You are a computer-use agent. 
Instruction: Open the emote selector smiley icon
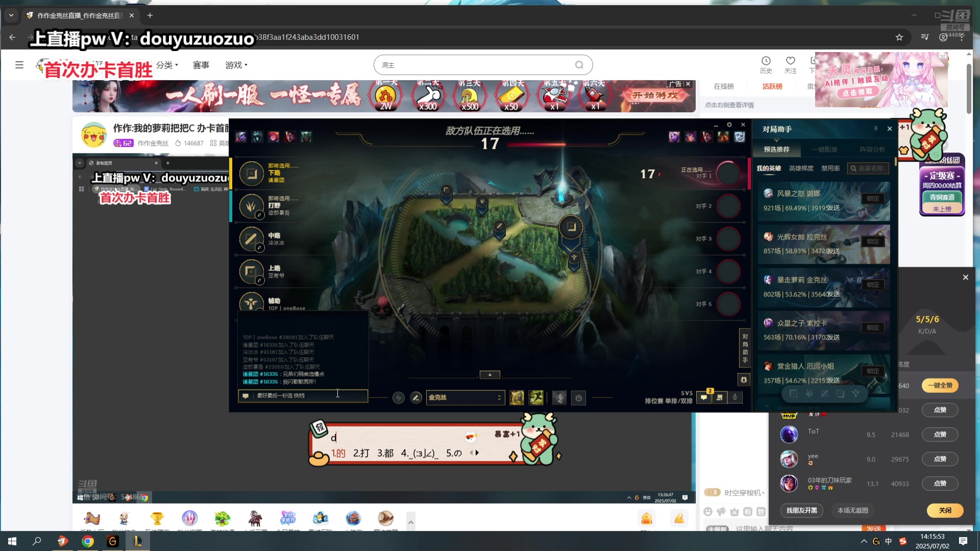[x=578, y=398]
